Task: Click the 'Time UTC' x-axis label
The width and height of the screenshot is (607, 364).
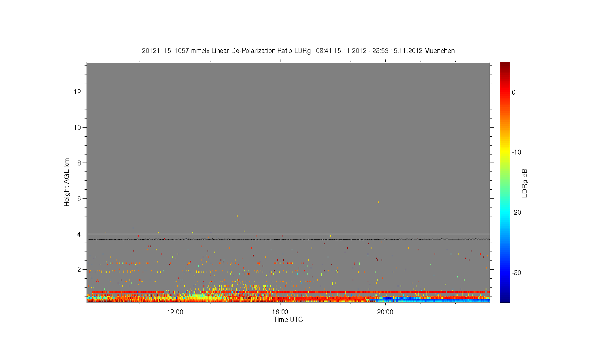Action: coord(288,320)
